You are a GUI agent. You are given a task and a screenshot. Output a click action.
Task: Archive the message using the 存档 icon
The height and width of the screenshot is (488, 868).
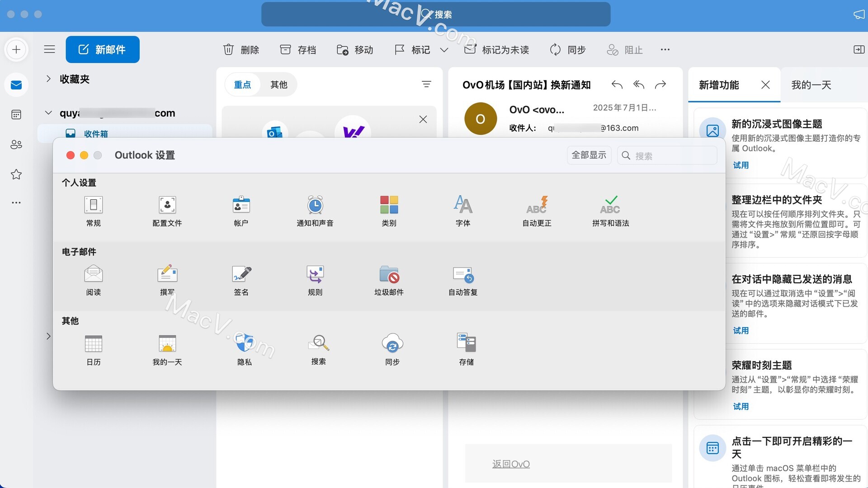point(297,50)
